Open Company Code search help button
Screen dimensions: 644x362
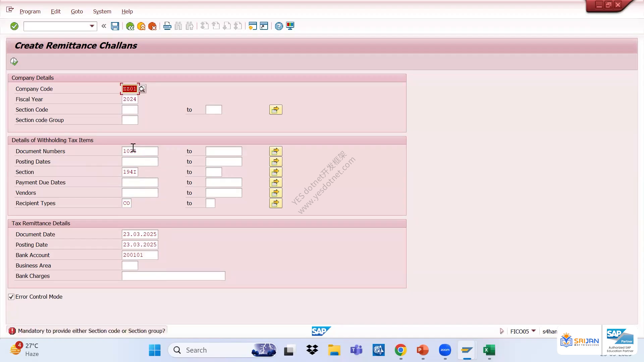[x=142, y=89]
